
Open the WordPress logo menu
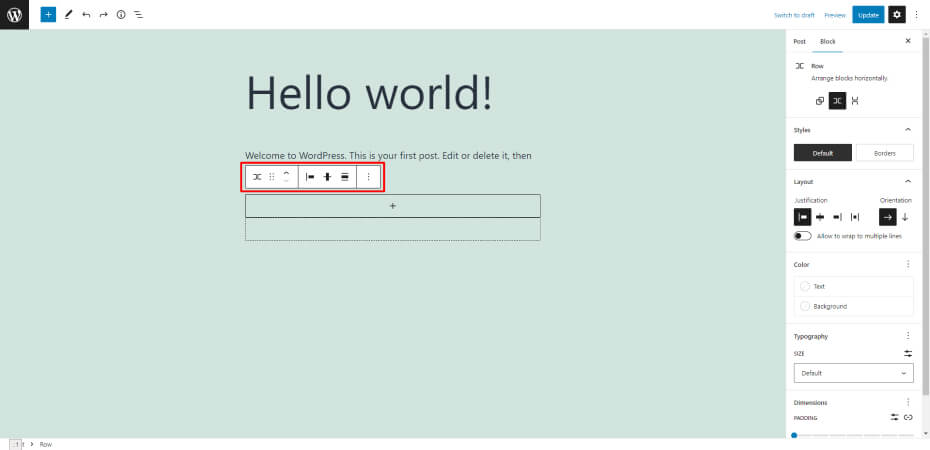pyautogui.click(x=14, y=15)
